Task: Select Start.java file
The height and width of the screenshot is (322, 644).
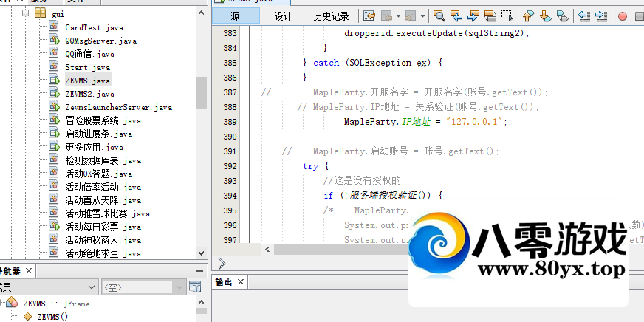Action: [87, 67]
